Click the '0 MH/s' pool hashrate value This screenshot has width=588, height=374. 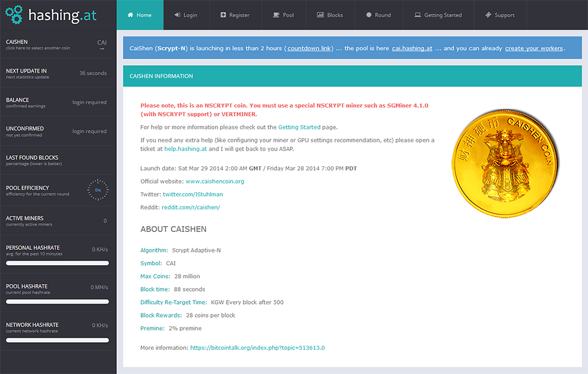pos(99,287)
